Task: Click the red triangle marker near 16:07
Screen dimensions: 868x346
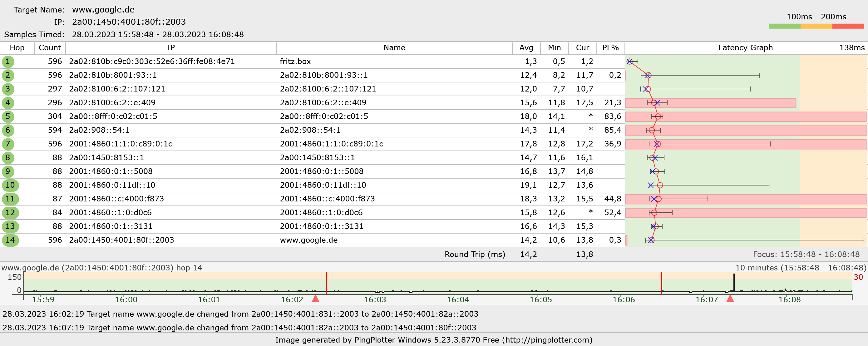Action: [x=730, y=299]
